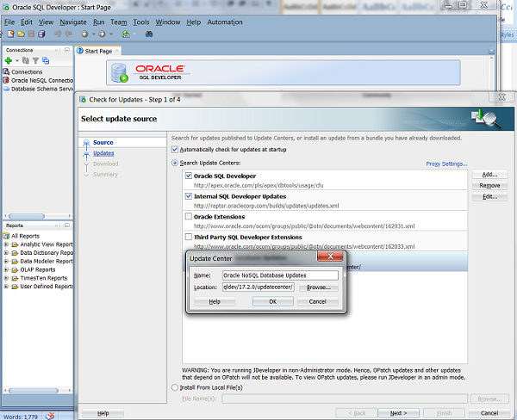The height and width of the screenshot is (420, 517).
Task: Open SQL Worksheet via toolbar icon
Action: coord(126,34)
